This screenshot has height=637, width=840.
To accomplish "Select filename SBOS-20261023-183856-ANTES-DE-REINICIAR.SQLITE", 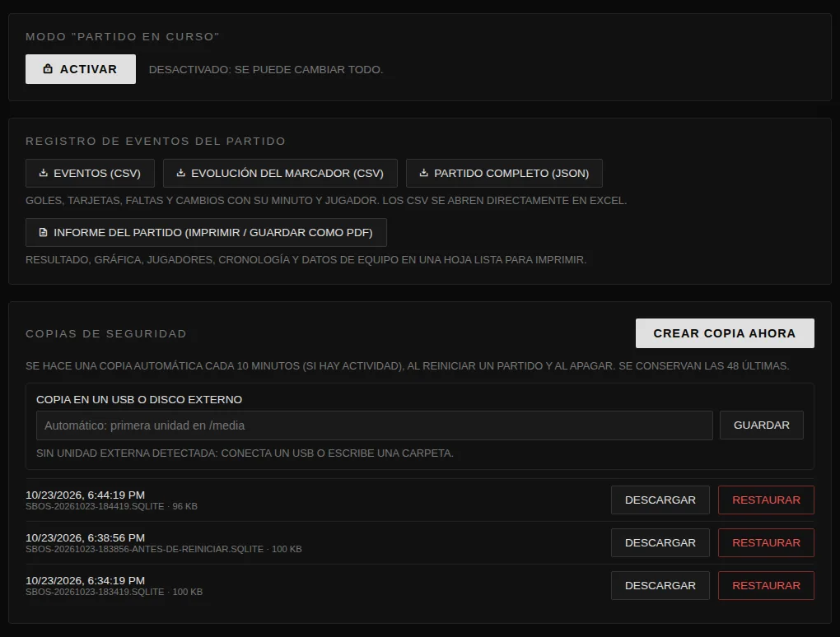I will (145, 549).
